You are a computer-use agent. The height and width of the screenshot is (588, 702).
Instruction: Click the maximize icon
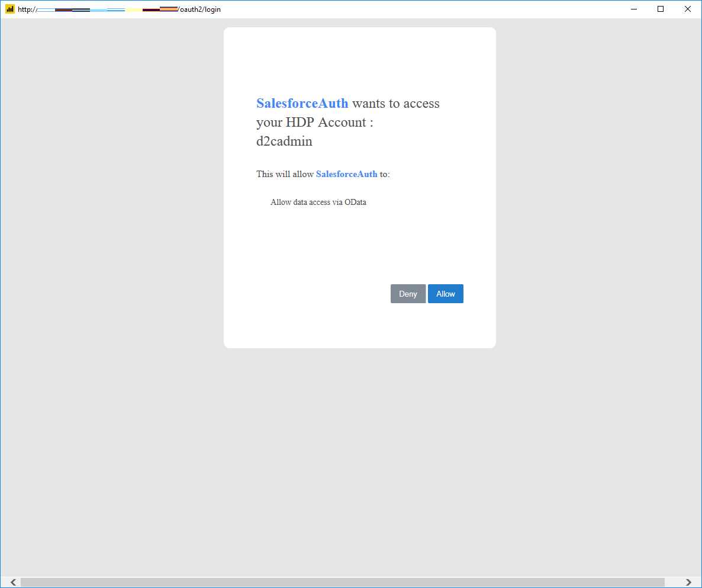[661, 9]
